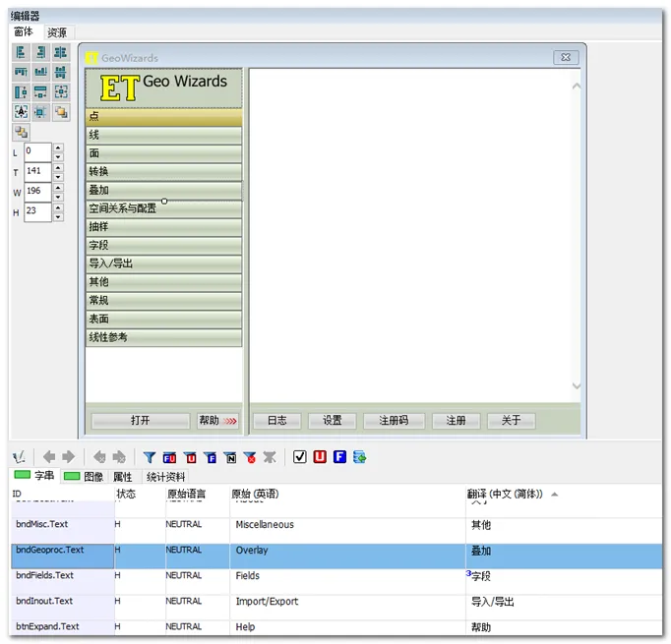Screen dimensions: 671x644
Task: Open the 统计资料 tab
Action: tap(165, 477)
